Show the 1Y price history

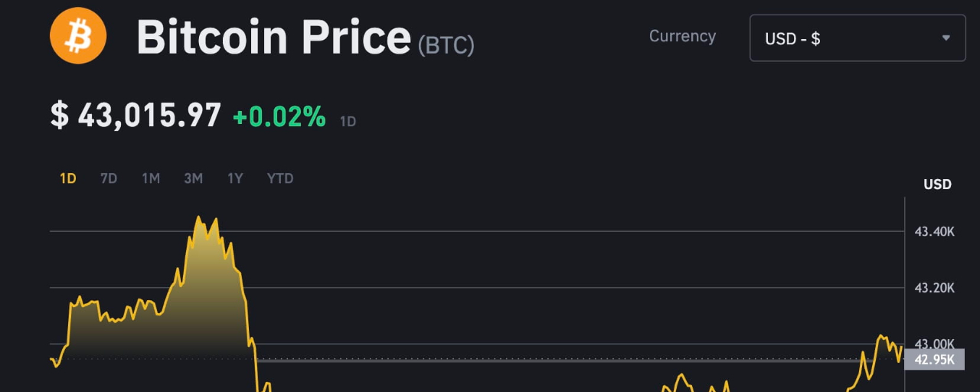pyautogui.click(x=235, y=178)
